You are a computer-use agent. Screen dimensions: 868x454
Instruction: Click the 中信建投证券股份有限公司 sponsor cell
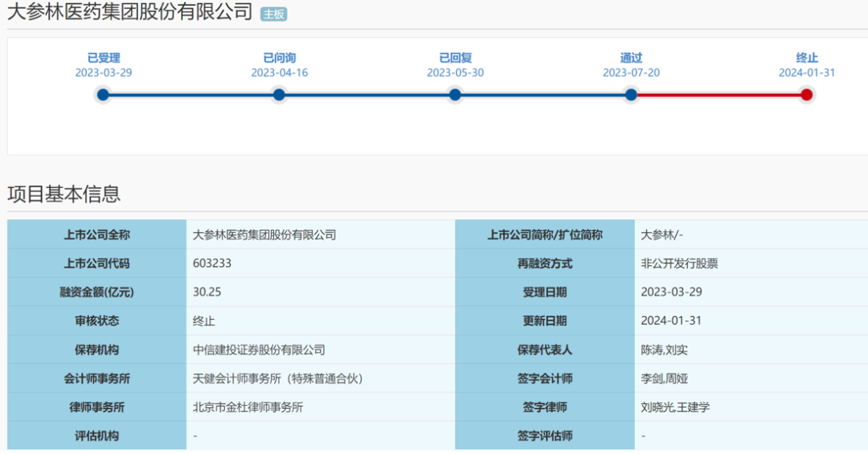[x=260, y=350]
